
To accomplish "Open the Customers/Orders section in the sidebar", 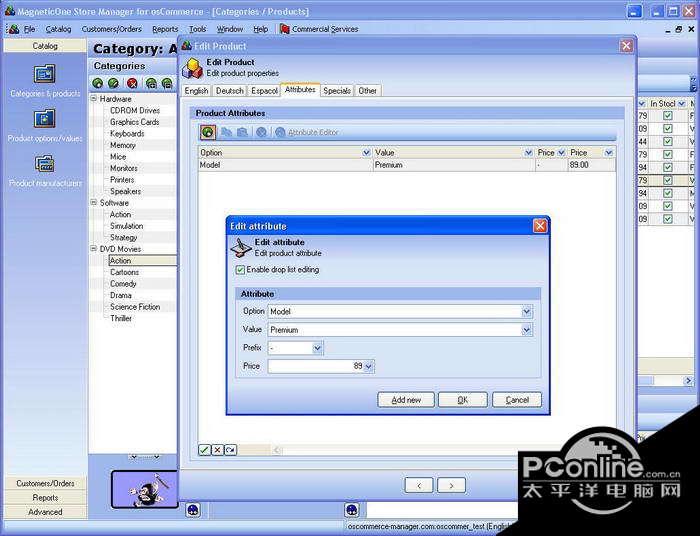I will tap(45, 483).
